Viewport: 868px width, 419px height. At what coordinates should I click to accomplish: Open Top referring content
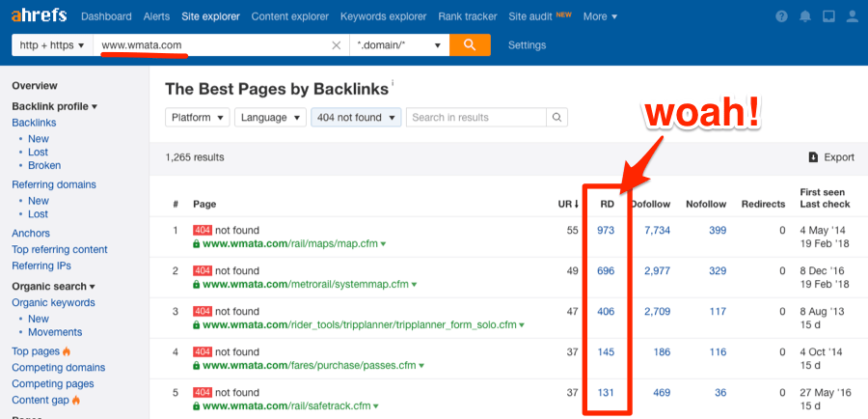[60, 249]
